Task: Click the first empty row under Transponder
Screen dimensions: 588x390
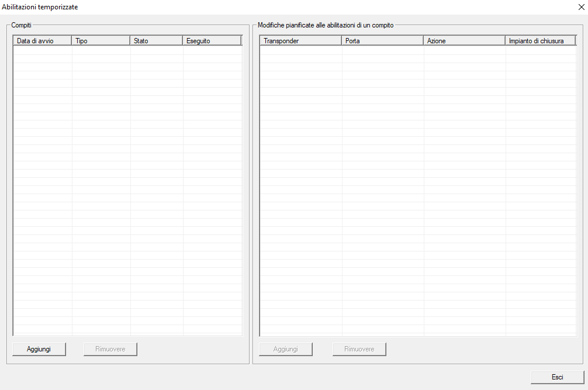Action: [x=300, y=51]
